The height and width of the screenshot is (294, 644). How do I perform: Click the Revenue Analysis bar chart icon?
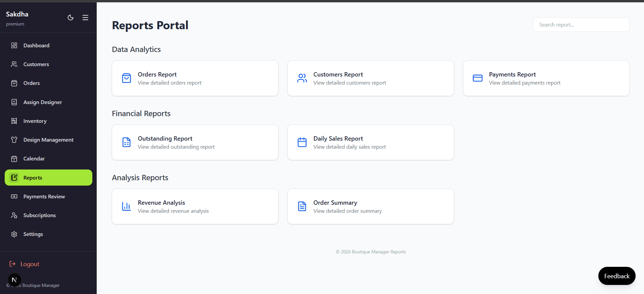tap(127, 206)
